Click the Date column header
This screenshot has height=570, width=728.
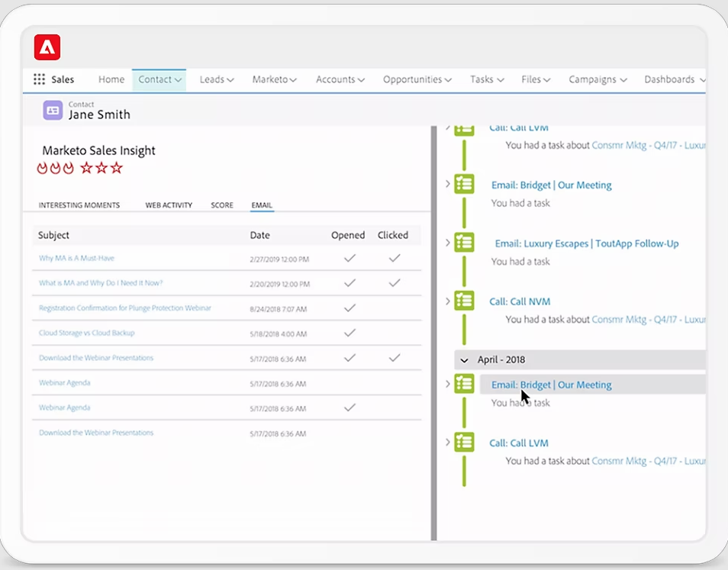click(260, 235)
